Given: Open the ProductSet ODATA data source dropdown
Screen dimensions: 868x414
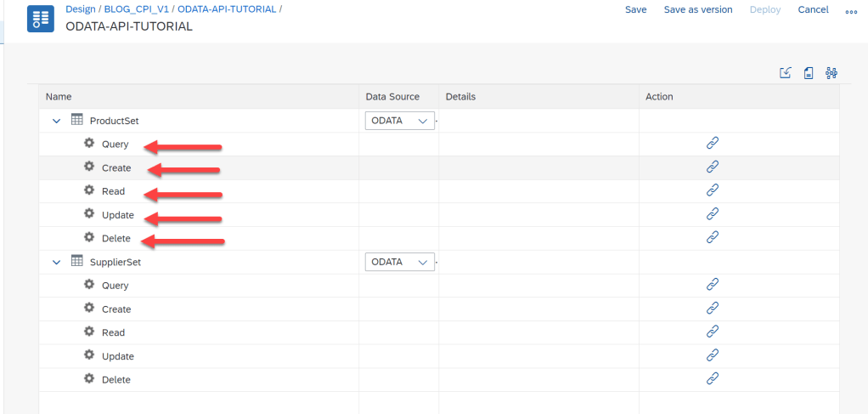Looking at the screenshot, I should pyautogui.click(x=400, y=121).
